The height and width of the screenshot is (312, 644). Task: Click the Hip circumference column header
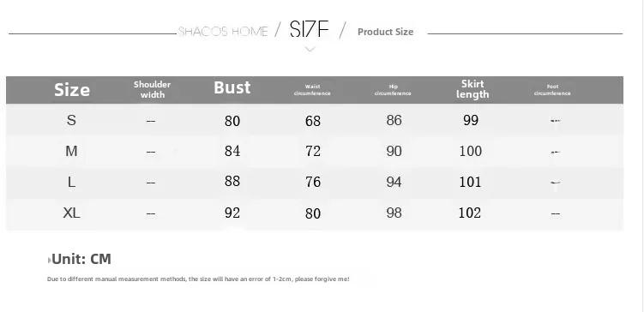point(393,90)
